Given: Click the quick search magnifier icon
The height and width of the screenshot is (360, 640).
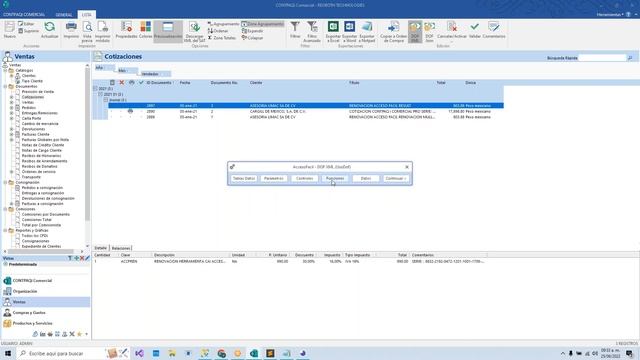Looking at the screenshot, I should pyautogui.click(x=630, y=58).
